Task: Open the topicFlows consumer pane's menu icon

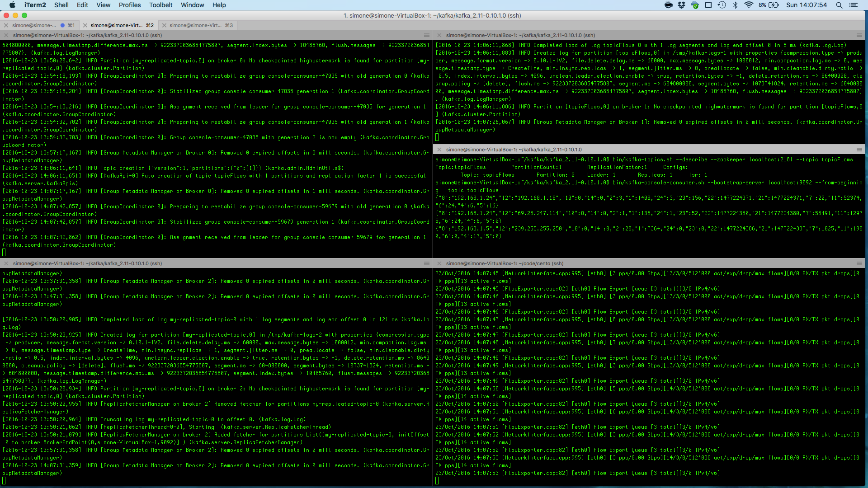Action: tap(859, 150)
